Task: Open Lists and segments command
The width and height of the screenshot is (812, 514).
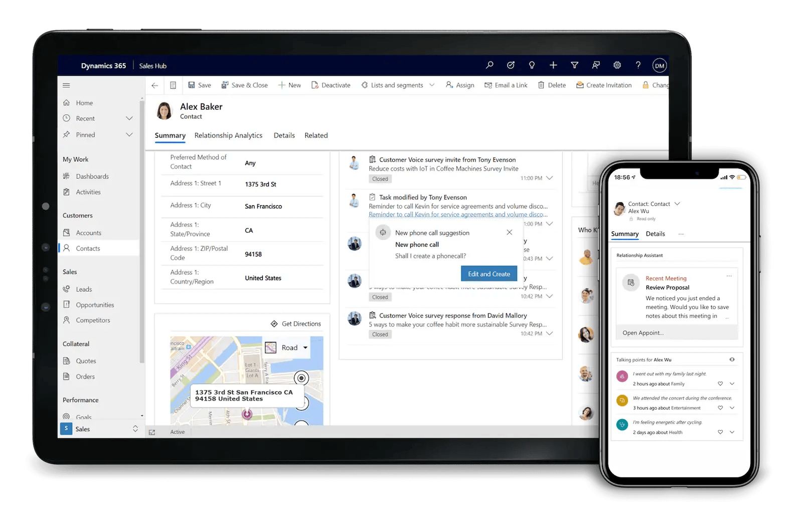Action: pyautogui.click(x=392, y=85)
